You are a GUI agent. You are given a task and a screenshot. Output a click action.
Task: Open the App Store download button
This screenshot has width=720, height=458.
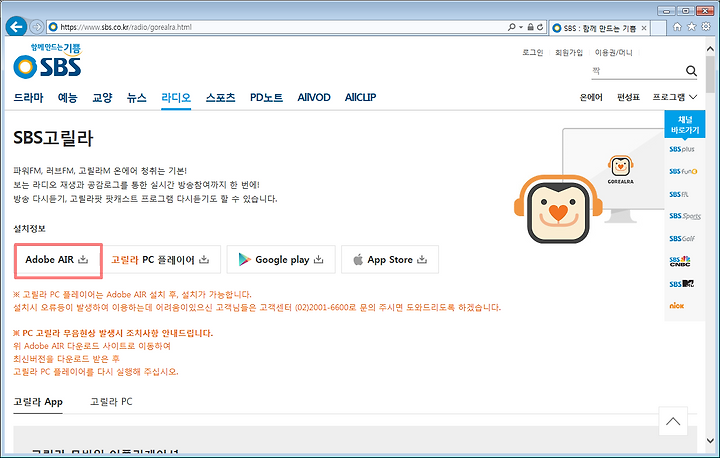(390, 260)
